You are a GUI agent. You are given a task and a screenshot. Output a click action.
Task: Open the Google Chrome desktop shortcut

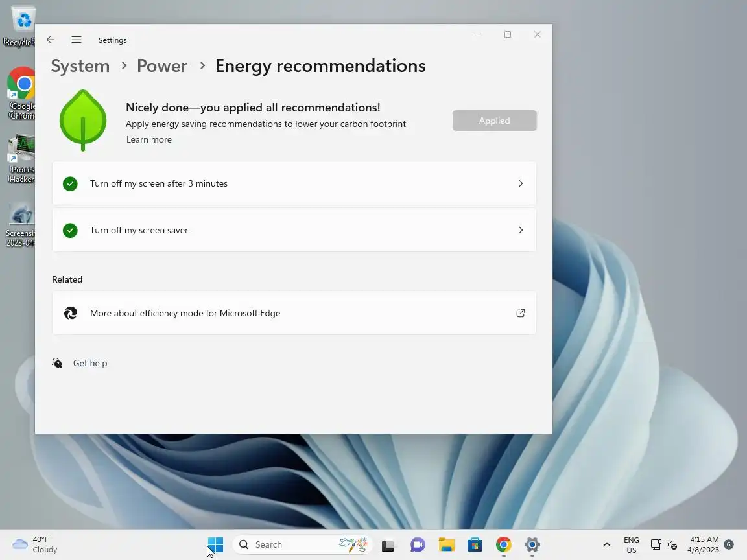[21, 94]
